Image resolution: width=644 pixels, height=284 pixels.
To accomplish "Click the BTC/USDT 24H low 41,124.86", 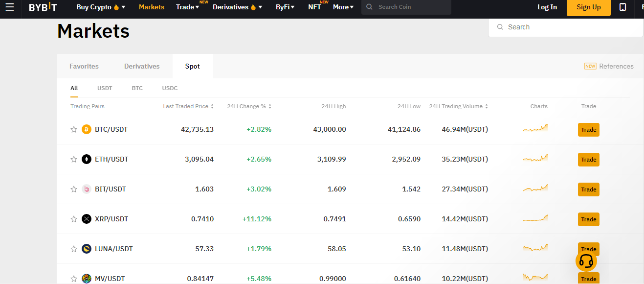I will (x=404, y=129).
